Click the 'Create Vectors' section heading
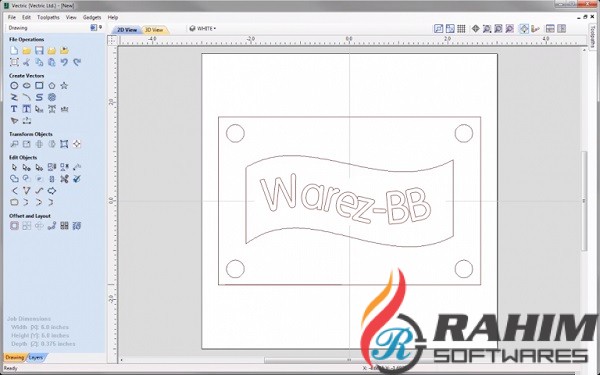The width and height of the screenshot is (600, 375). pyautogui.click(x=26, y=76)
